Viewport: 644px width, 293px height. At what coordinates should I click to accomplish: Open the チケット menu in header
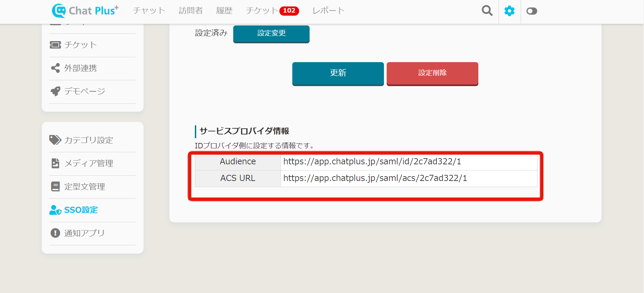pos(262,11)
